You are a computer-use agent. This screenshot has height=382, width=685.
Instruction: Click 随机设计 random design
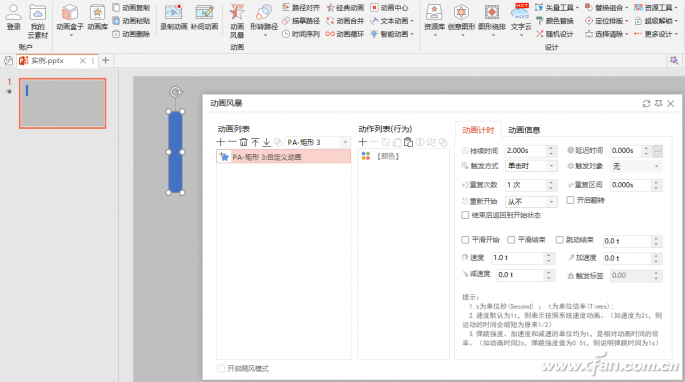tap(555, 34)
